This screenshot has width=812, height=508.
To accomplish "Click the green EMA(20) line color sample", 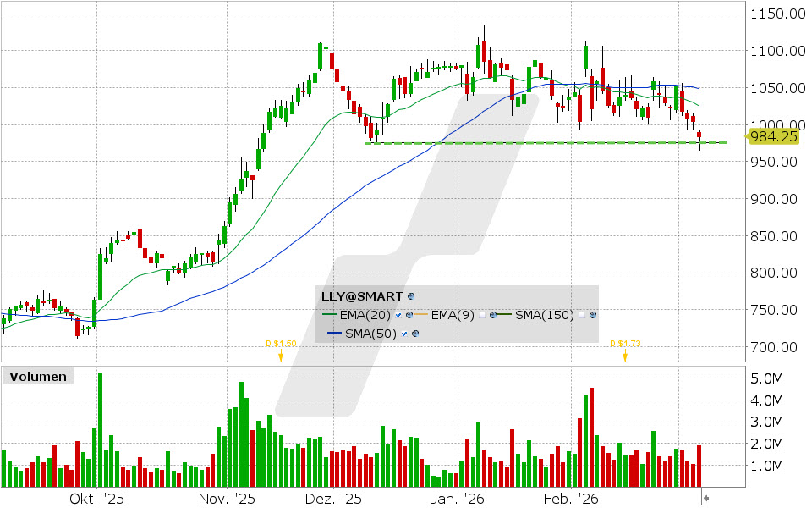I will tap(328, 315).
